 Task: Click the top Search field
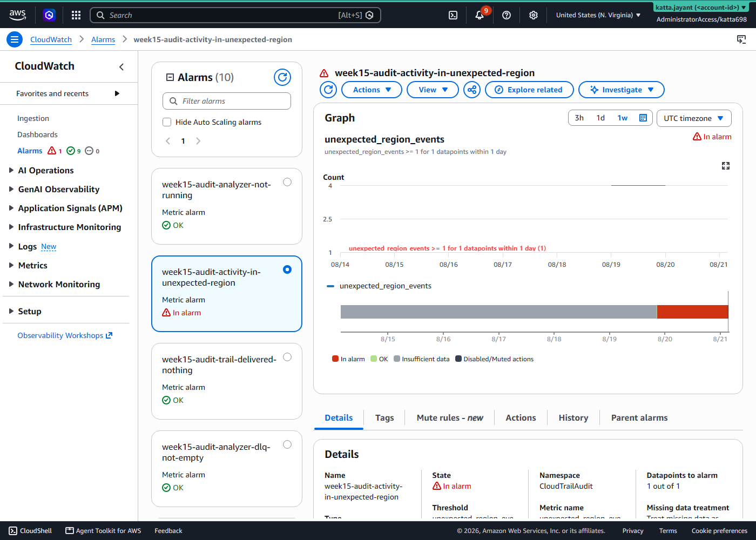pos(235,15)
